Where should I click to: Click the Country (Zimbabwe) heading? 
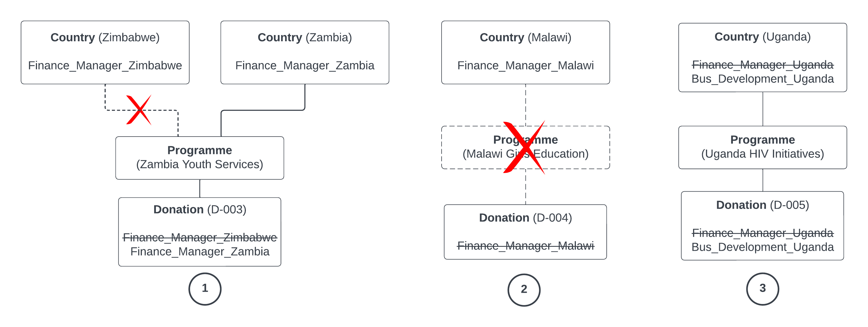[105, 37]
